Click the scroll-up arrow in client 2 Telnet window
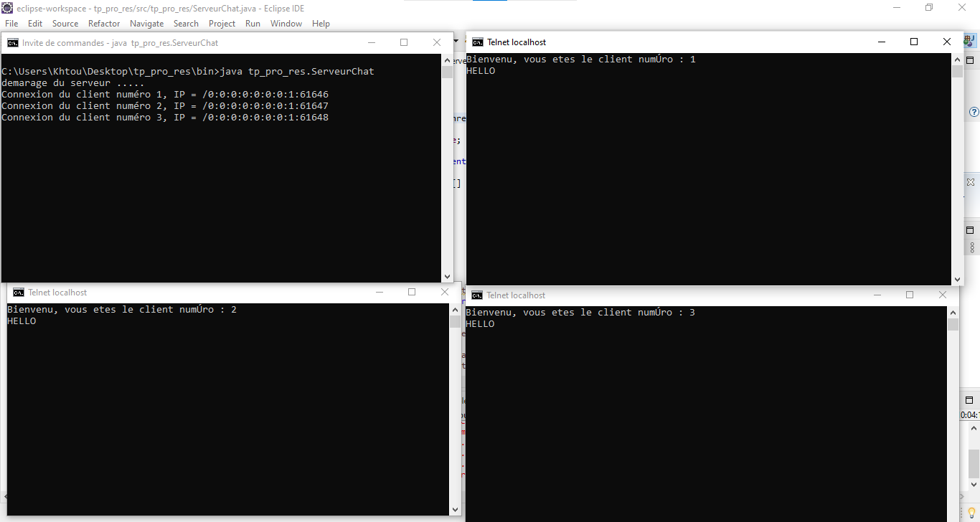 (455, 310)
